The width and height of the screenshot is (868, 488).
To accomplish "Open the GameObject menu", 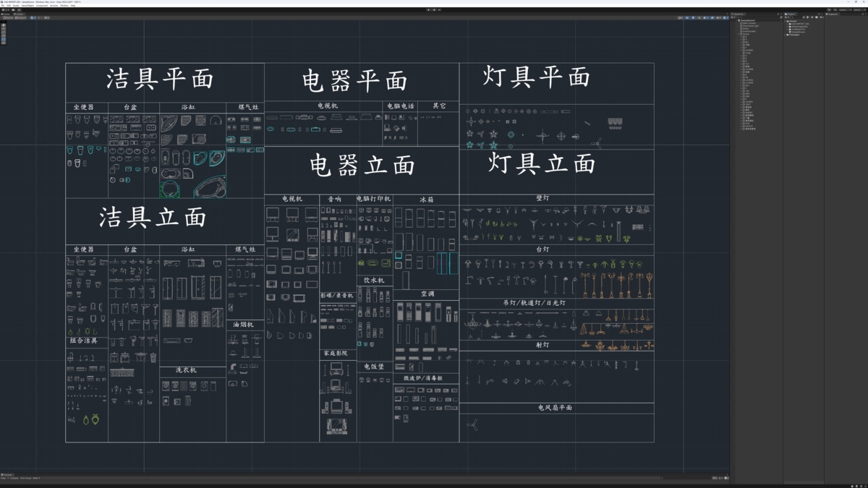I will click(27, 6).
